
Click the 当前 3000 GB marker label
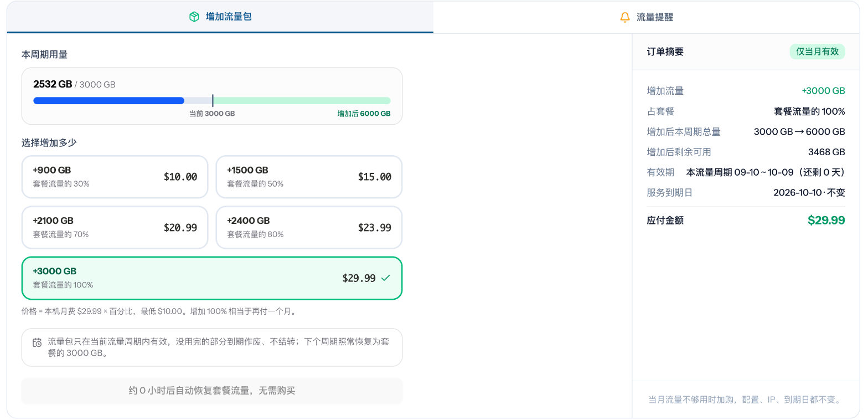pos(212,114)
